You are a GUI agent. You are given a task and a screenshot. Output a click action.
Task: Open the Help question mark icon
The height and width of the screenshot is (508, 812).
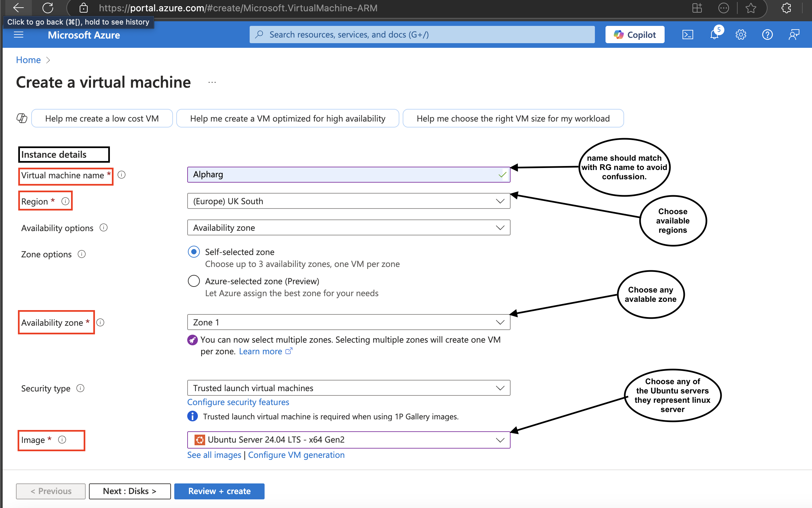(x=767, y=35)
